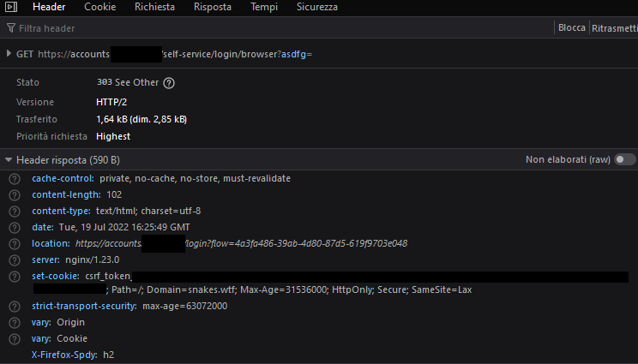
Task: Open help icon beside location header
Action: click(15, 244)
